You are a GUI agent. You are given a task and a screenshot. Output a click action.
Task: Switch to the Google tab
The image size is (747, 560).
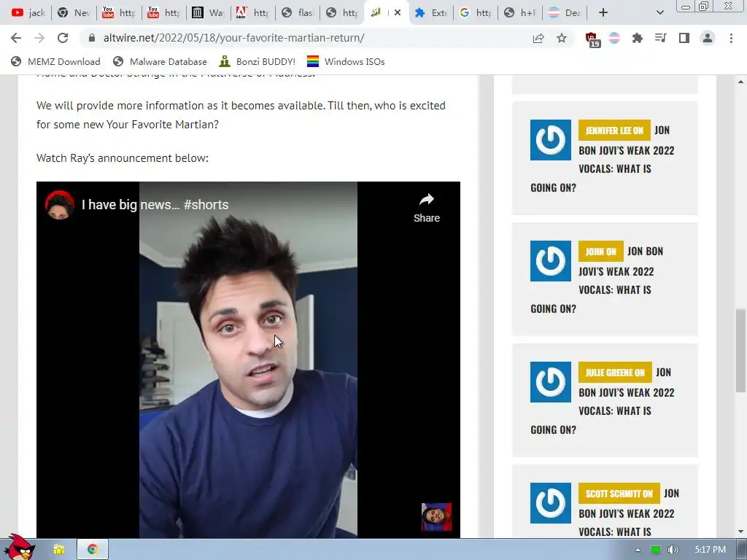coord(476,13)
